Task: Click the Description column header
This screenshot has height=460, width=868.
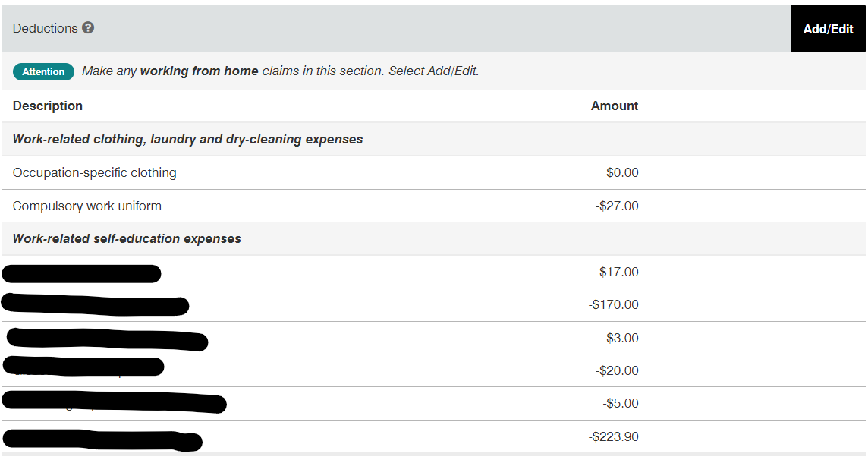Action: coord(48,106)
